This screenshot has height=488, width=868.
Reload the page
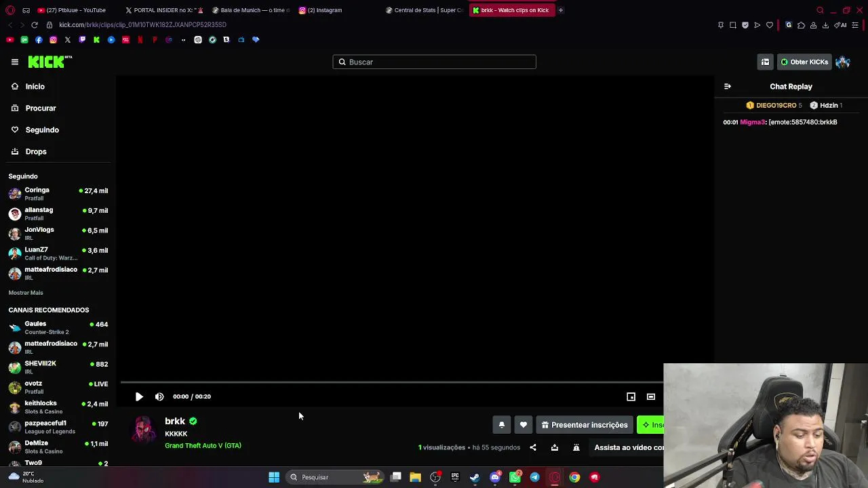35,25
